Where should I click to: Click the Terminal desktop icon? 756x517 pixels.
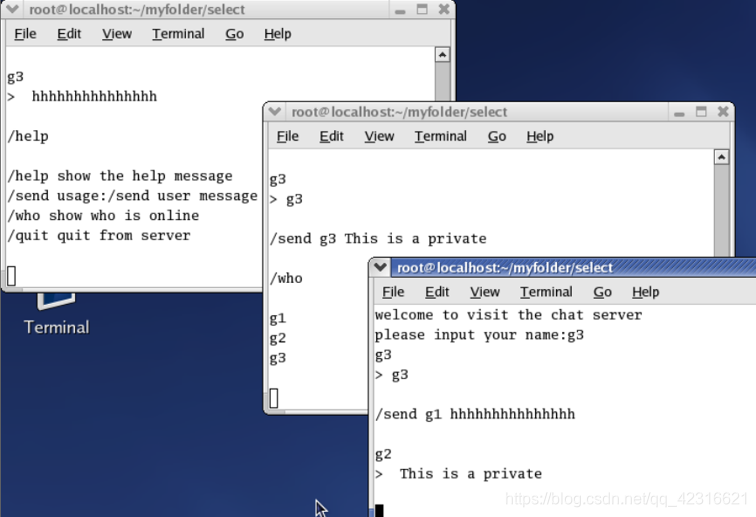click(56, 313)
